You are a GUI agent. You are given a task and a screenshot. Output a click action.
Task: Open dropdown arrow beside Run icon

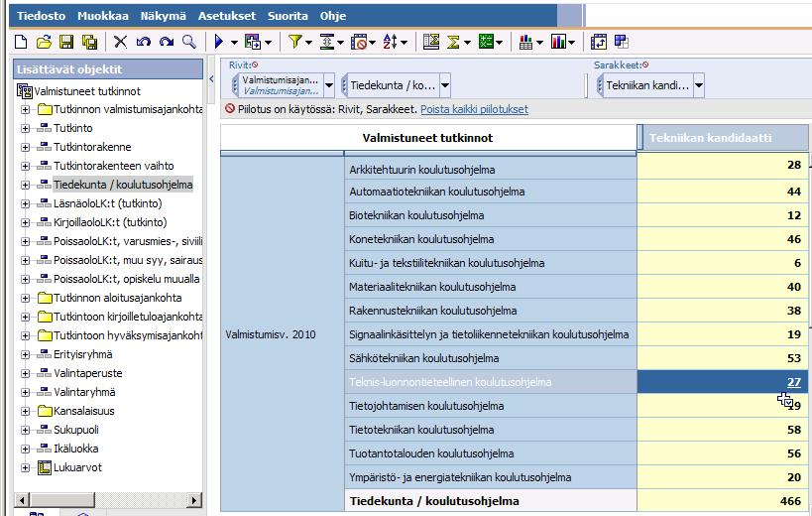coord(234,43)
